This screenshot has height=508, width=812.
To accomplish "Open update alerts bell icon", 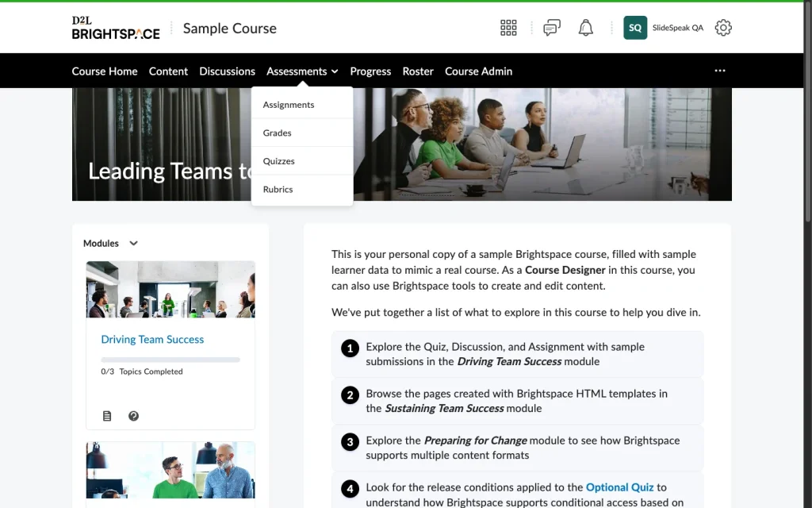I will pyautogui.click(x=585, y=28).
